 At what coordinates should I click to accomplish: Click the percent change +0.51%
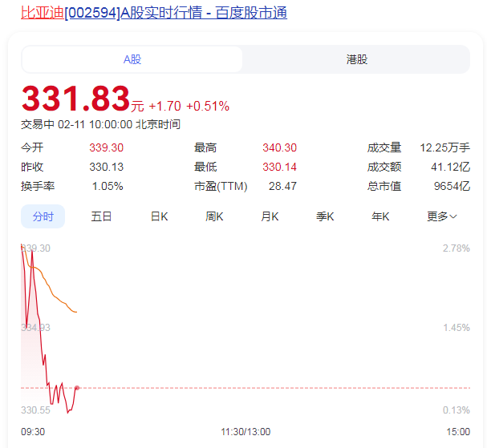208,106
